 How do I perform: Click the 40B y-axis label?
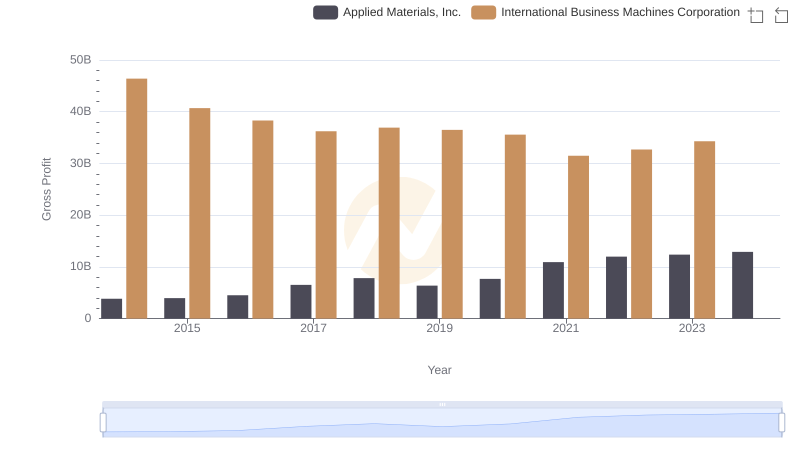pyautogui.click(x=81, y=111)
